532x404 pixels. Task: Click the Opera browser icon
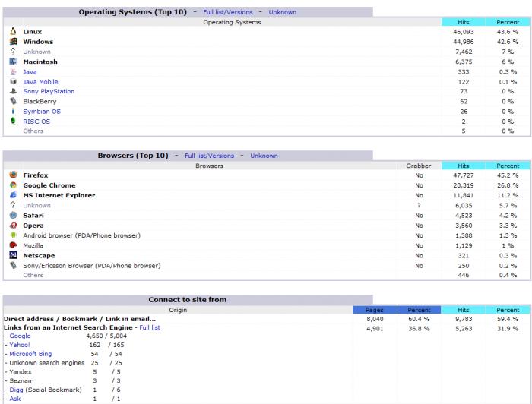tap(13, 225)
